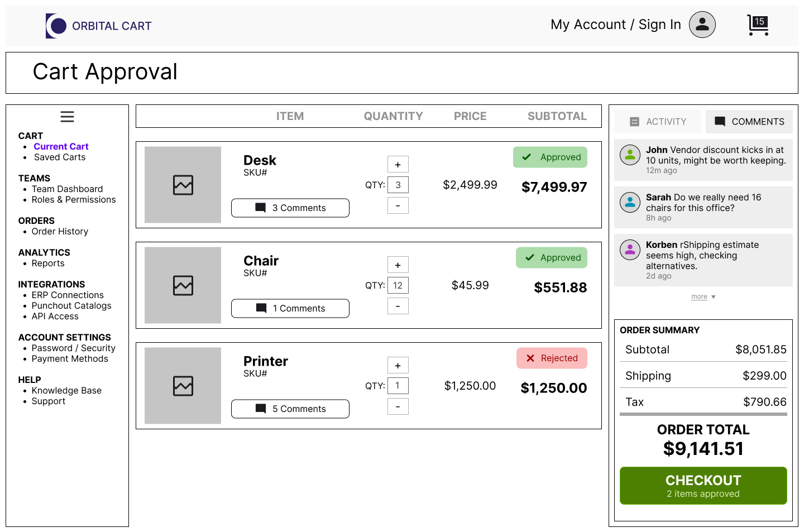
Task: Toggle the Printer Rejected status badge
Action: click(551, 358)
